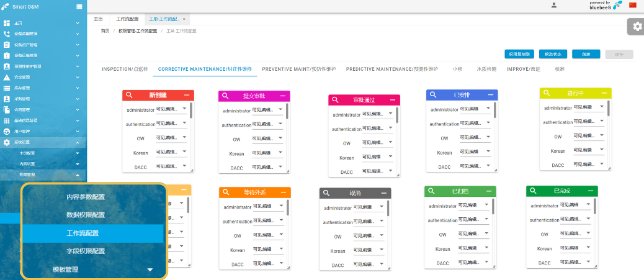Open authentication dropdown in 已归档 card
644x280 pixels.
(x=473, y=220)
